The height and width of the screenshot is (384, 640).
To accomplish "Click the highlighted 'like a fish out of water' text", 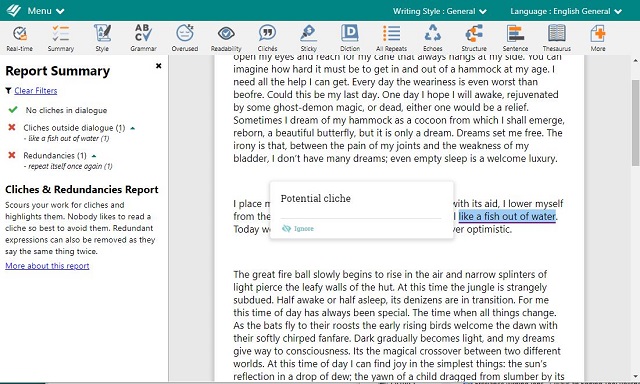I will [x=507, y=216].
